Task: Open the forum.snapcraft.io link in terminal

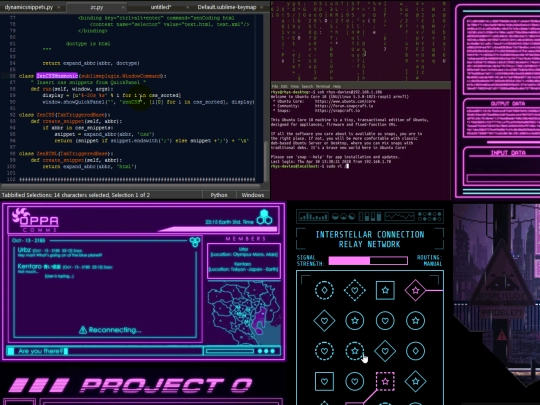Action: tap(344, 106)
